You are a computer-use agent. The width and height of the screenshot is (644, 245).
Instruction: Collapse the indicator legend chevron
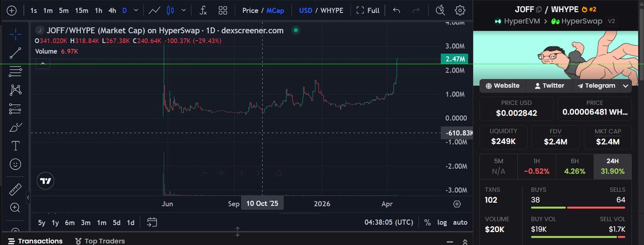pos(42,63)
